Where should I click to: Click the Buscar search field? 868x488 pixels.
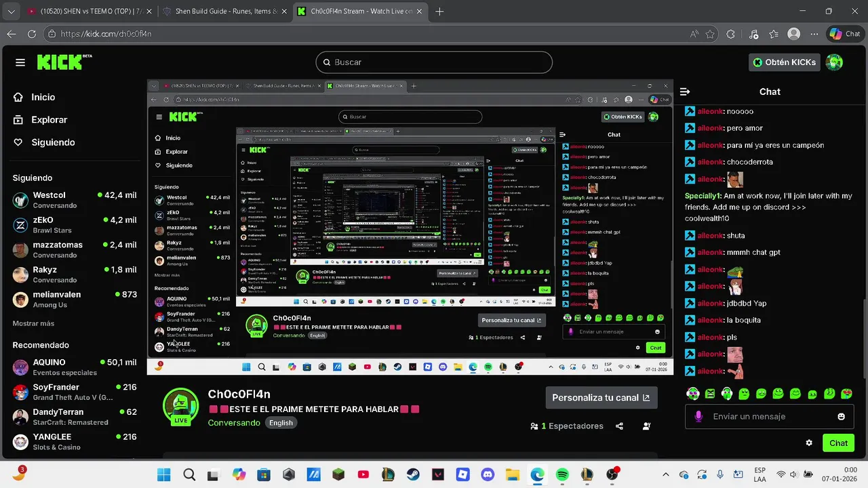434,62
